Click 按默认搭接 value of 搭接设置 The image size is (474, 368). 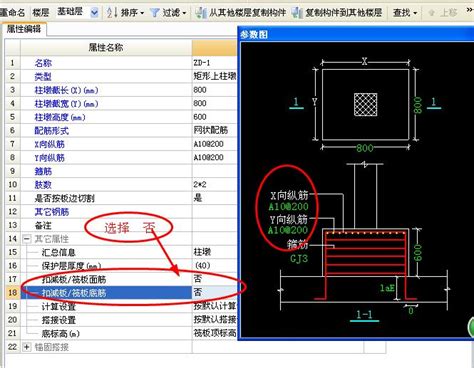click(x=214, y=320)
